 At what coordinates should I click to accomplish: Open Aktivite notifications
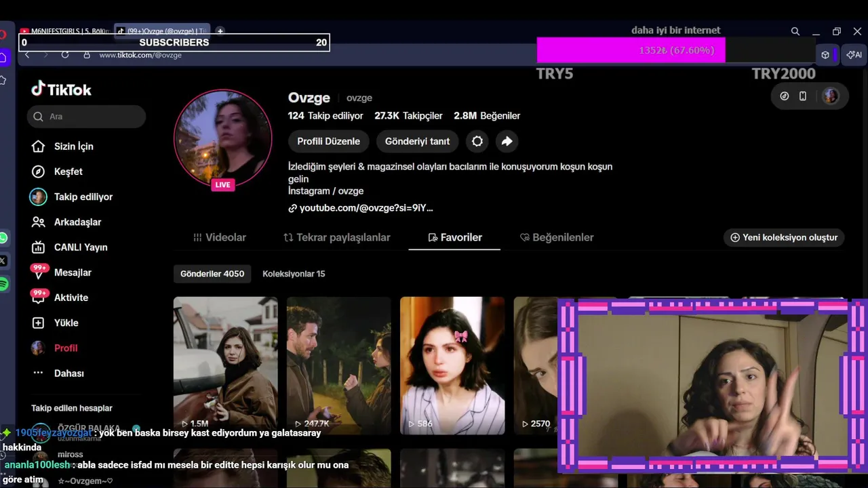coord(71,298)
